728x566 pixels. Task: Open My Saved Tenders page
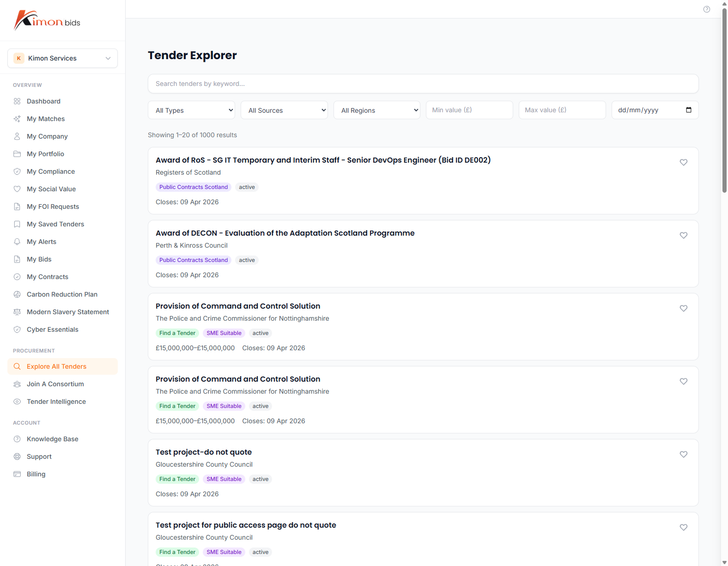(x=63, y=224)
